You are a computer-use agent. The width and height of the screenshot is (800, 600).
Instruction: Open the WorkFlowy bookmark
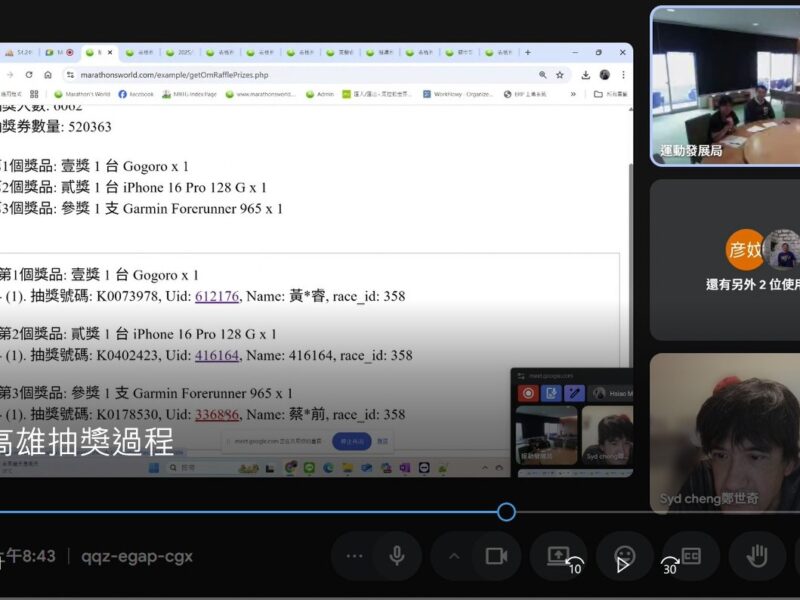point(458,94)
